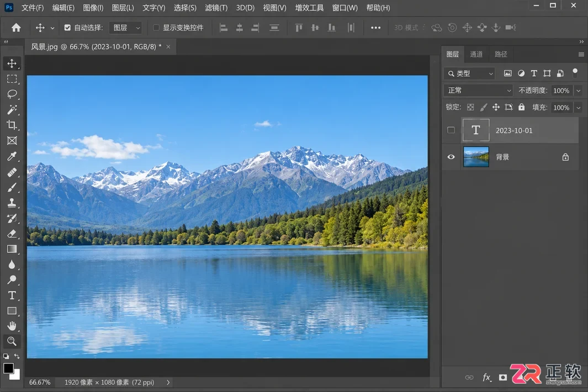Show the 2023-10-01 text layer
This screenshot has width=588, height=392.
[451, 130]
